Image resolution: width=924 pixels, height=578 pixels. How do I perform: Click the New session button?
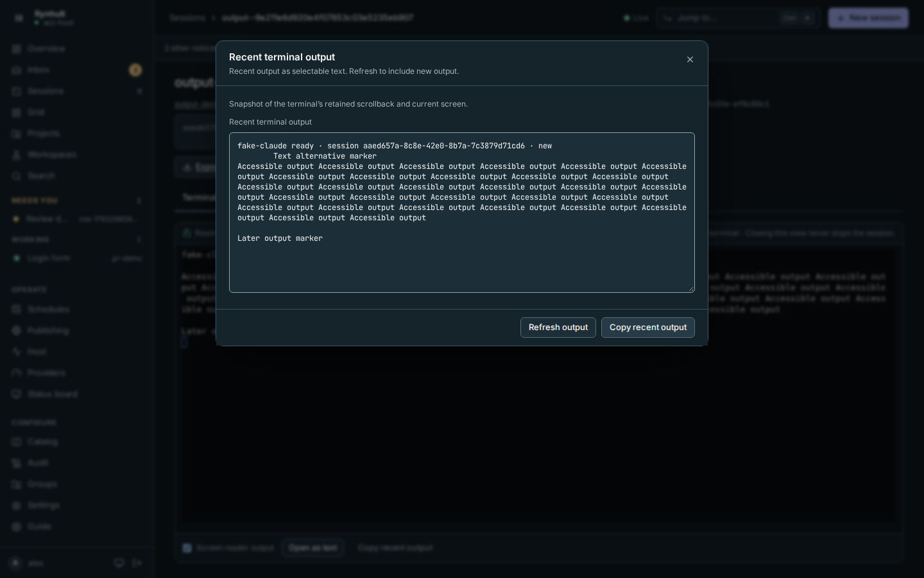[868, 18]
